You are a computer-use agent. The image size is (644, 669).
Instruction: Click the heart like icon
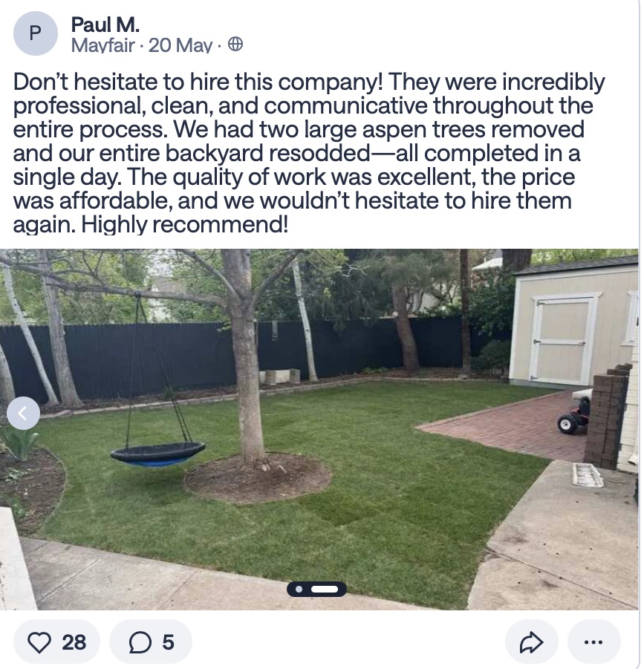(39, 642)
